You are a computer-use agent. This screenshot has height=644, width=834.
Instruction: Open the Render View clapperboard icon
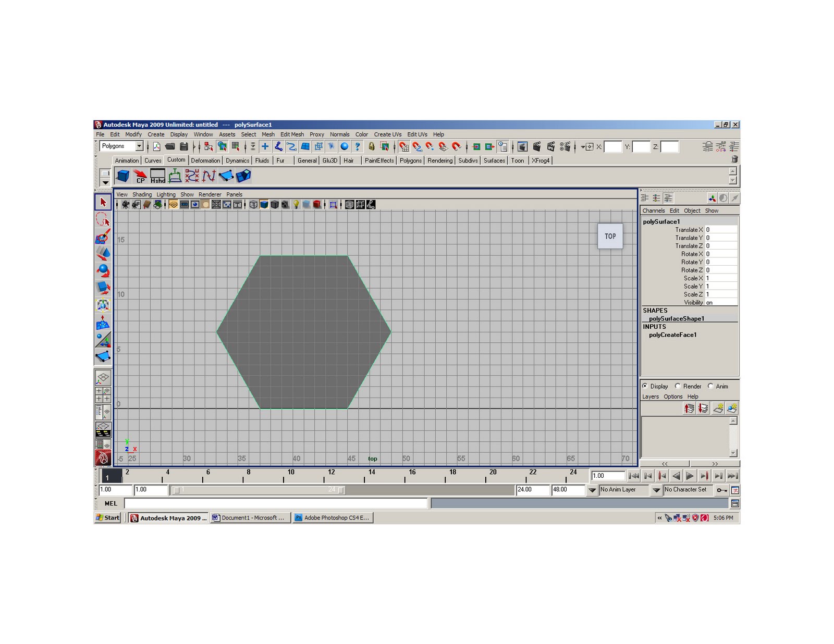click(523, 147)
